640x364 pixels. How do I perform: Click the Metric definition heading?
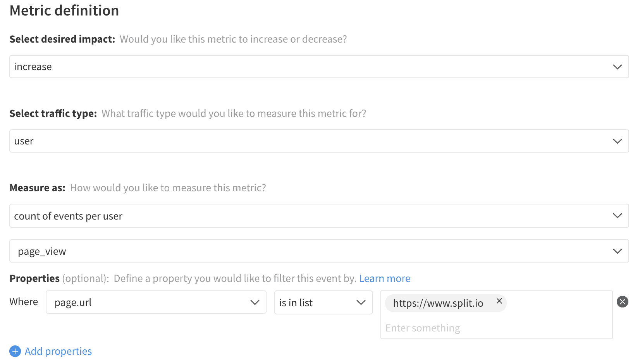[64, 10]
